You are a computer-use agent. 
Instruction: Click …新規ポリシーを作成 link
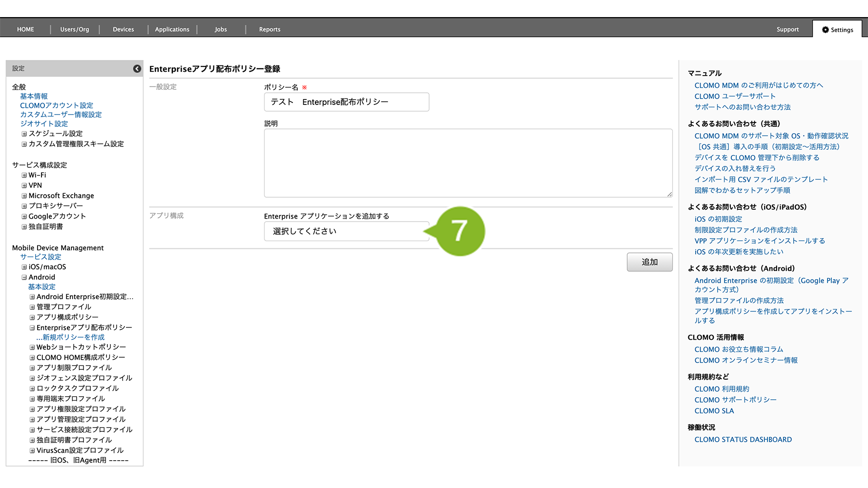pos(70,337)
